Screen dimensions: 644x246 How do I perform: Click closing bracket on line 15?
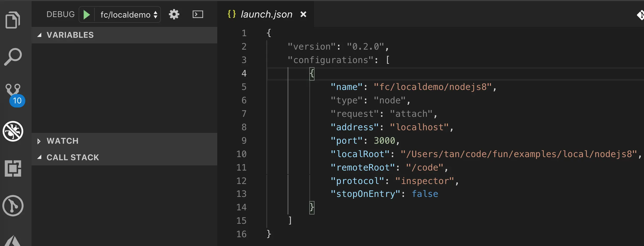point(290,221)
